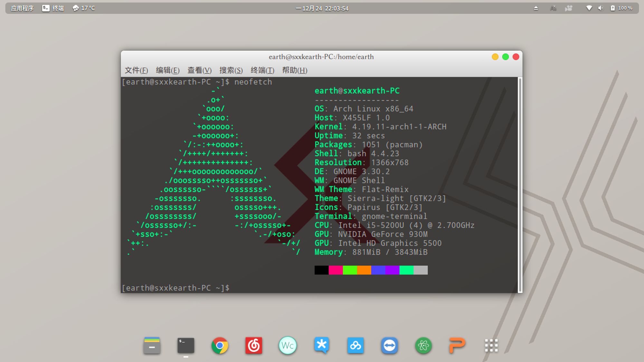644x362 pixels.
Task: Open the date and time panel
Action: pos(322,8)
